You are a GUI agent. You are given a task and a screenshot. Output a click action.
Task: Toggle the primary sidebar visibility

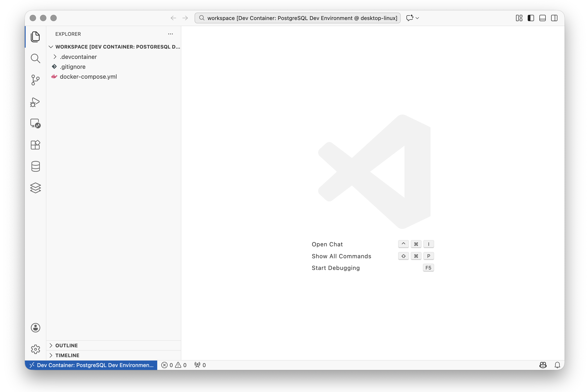(531, 18)
